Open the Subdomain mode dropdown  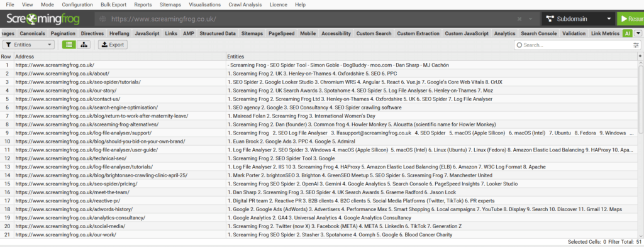[578, 19]
